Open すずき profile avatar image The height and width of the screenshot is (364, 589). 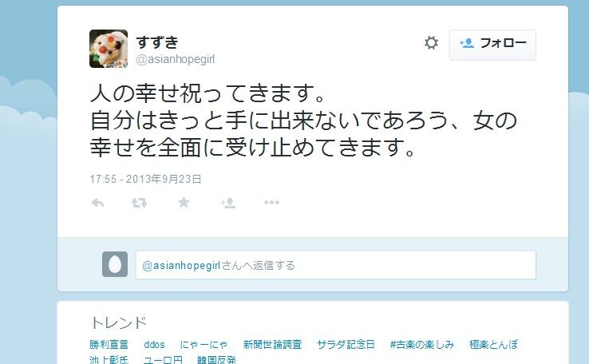[109, 49]
